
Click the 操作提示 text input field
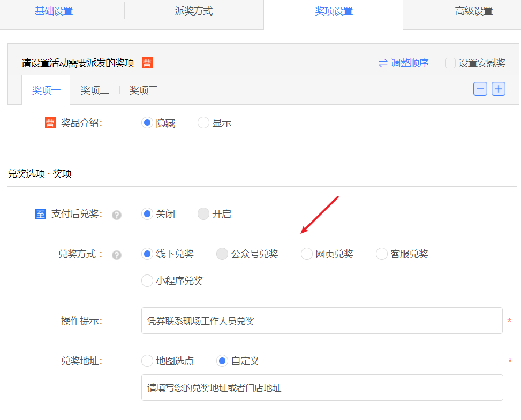tap(321, 320)
